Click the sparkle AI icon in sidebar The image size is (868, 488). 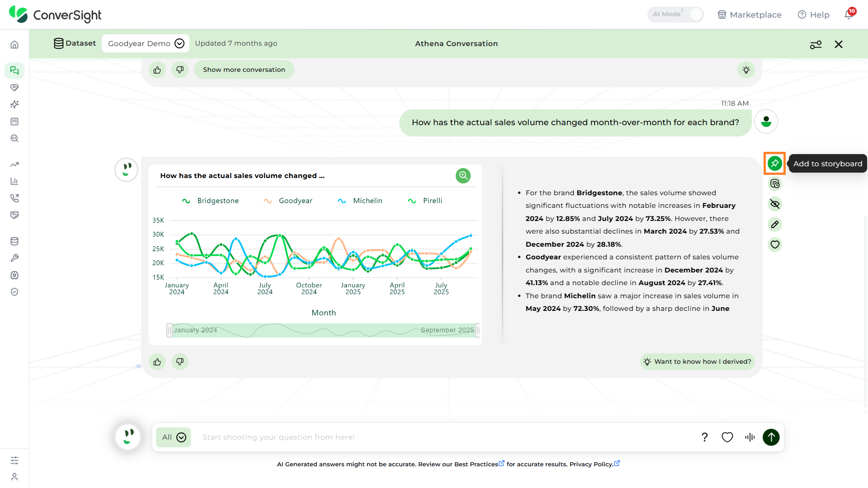[14, 104]
